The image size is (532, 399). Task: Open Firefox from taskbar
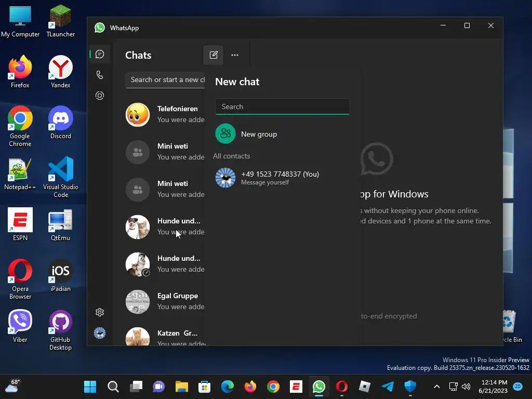(250, 387)
